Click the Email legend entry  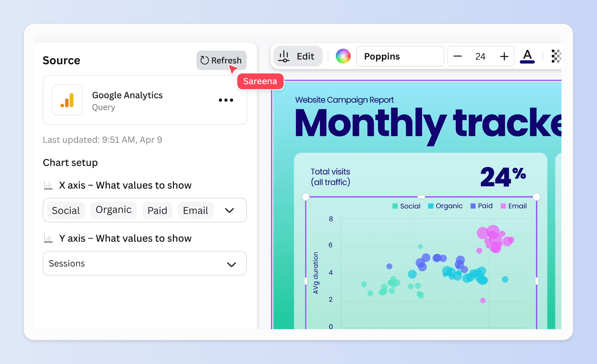pos(514,206)
